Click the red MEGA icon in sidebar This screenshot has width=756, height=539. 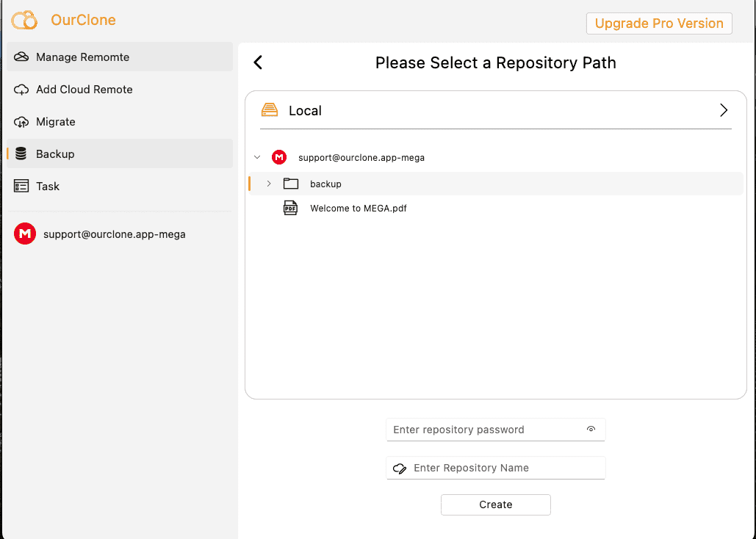pos(25,234)
